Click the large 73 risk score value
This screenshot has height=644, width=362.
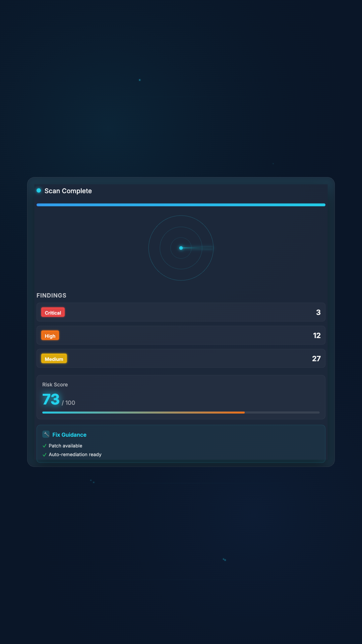click(x=51, y=399)
